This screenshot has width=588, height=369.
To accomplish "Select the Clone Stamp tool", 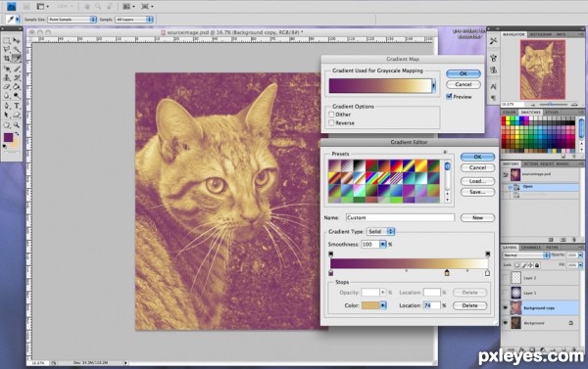I will click(7, 78).
